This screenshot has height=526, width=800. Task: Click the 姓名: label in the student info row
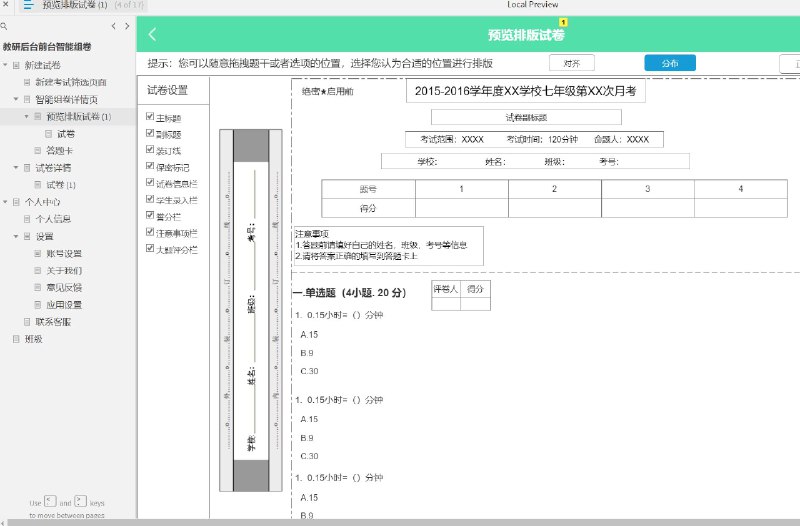(495, 162)
